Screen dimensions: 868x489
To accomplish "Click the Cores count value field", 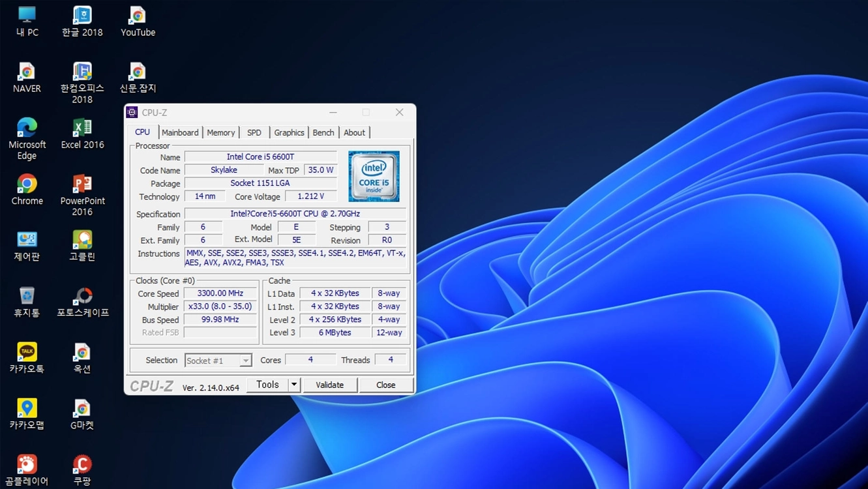I will coord(310,360).
